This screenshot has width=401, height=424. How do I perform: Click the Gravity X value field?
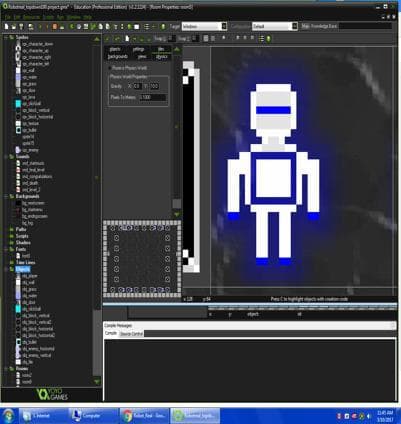click(x=137, y=86)
